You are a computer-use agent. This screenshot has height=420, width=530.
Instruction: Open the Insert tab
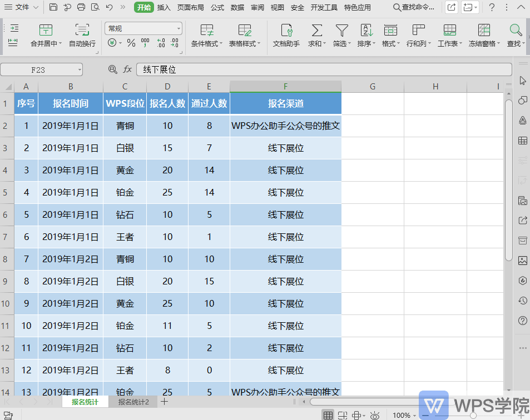164,7
